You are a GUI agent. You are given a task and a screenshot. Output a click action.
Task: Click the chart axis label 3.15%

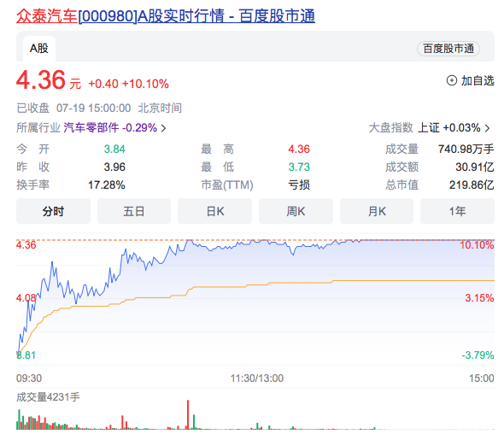479,298
